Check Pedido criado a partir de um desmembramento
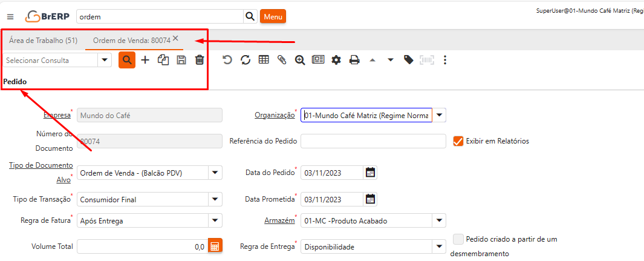Image resolution: width=644 pixels, height=261 pixels. tap(458, 239)
